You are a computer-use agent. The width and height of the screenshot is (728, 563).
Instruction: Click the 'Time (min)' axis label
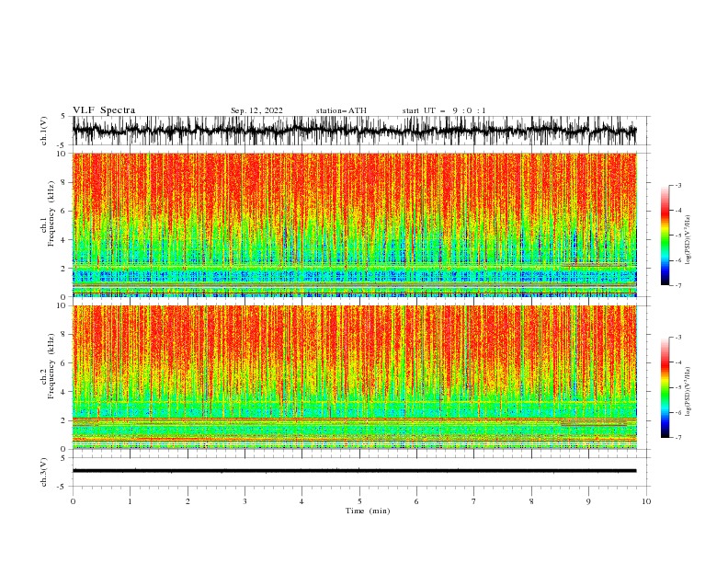point(368,511)
